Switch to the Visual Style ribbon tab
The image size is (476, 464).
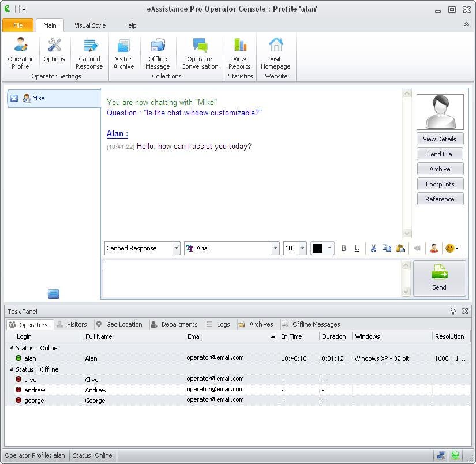(90, 25)
